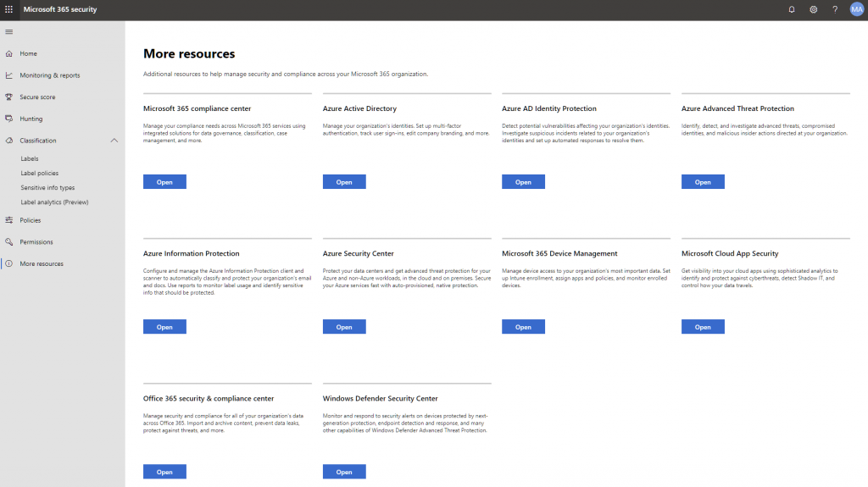Click the Classification icon in sidebar
Image resolution: width=868 pixels, height=487 pixels.
click(x=8, y=141)
